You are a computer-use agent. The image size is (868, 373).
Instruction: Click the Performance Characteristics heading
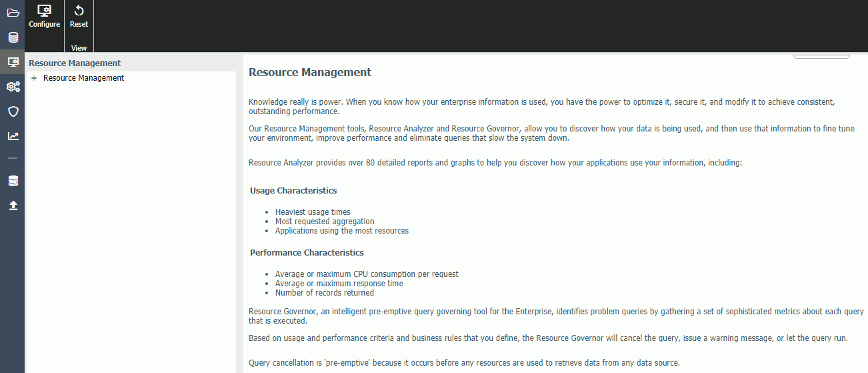tap(307, 252)
